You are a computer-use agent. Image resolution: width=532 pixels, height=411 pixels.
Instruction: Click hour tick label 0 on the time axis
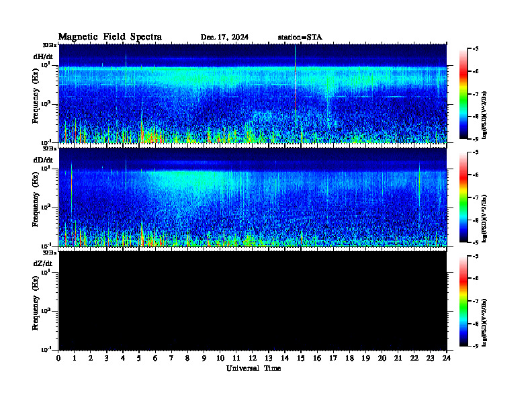tap(58, 359)
